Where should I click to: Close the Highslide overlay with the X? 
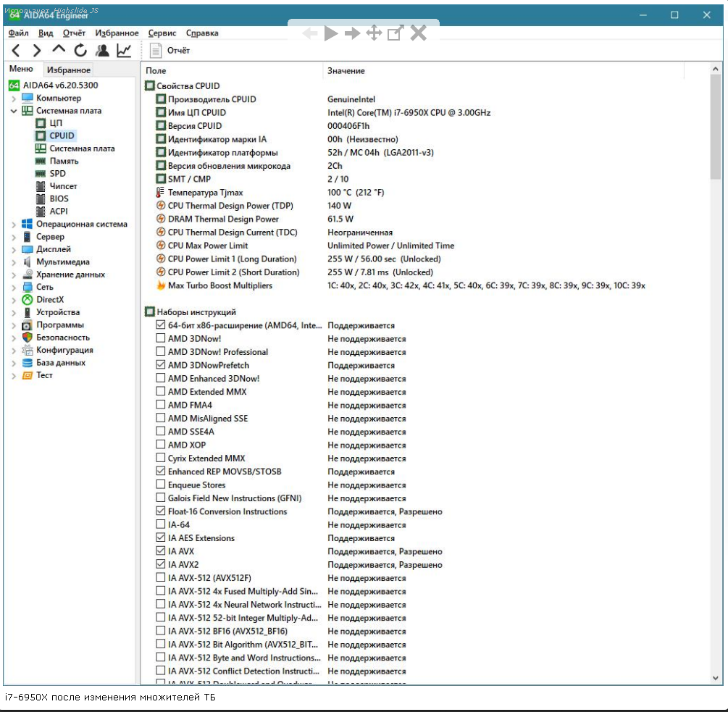pyautogui.click(x=419, y=33)
